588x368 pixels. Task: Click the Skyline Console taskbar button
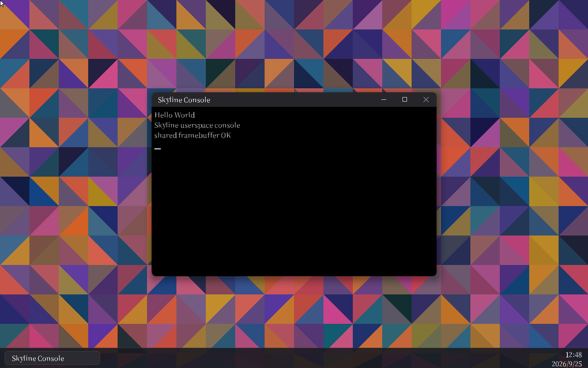52,358
